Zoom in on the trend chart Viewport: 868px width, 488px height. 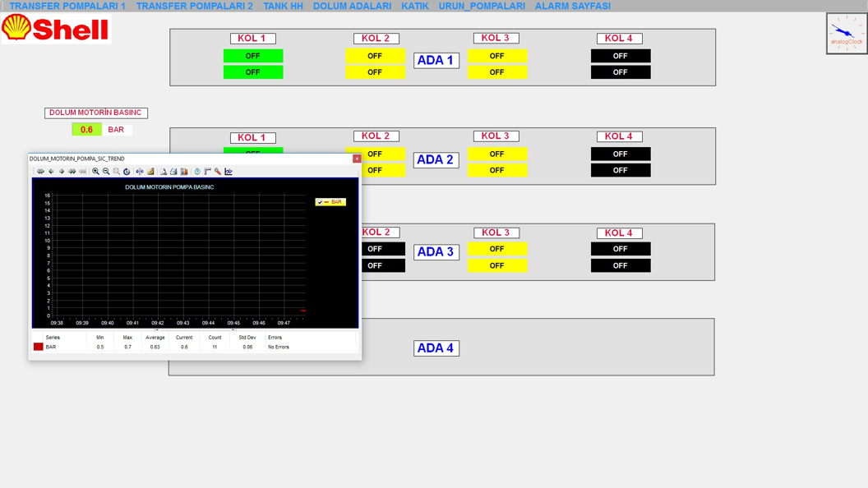96,172
